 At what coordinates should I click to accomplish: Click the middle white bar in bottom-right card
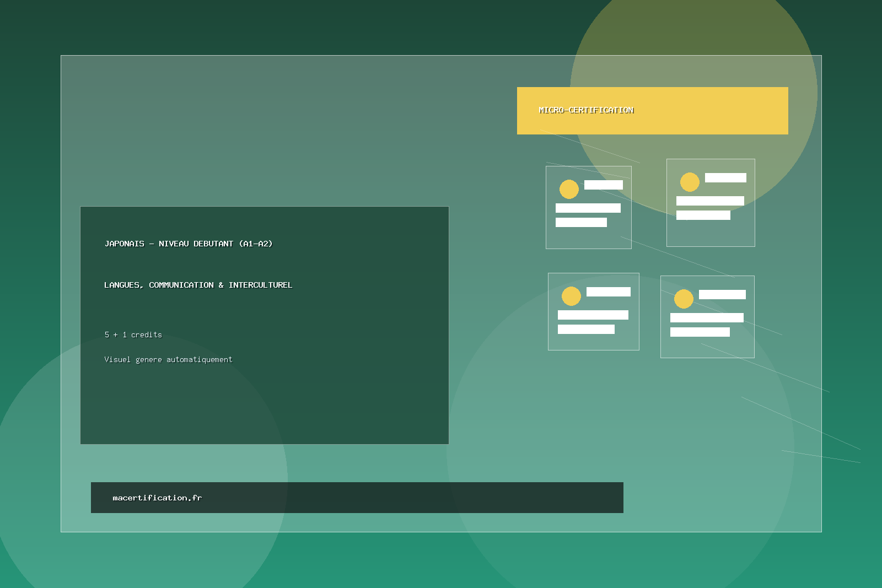point(707,317)
